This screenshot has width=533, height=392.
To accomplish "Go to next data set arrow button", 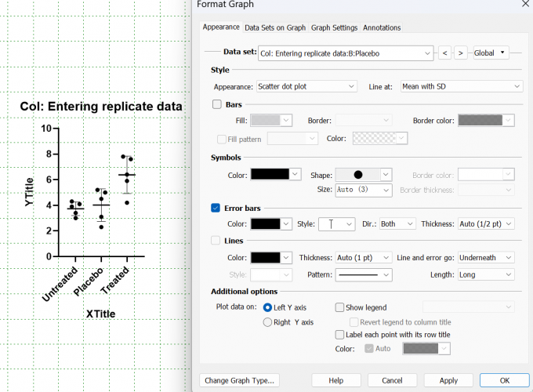I will pyautogui.click(x=461, y=53).
